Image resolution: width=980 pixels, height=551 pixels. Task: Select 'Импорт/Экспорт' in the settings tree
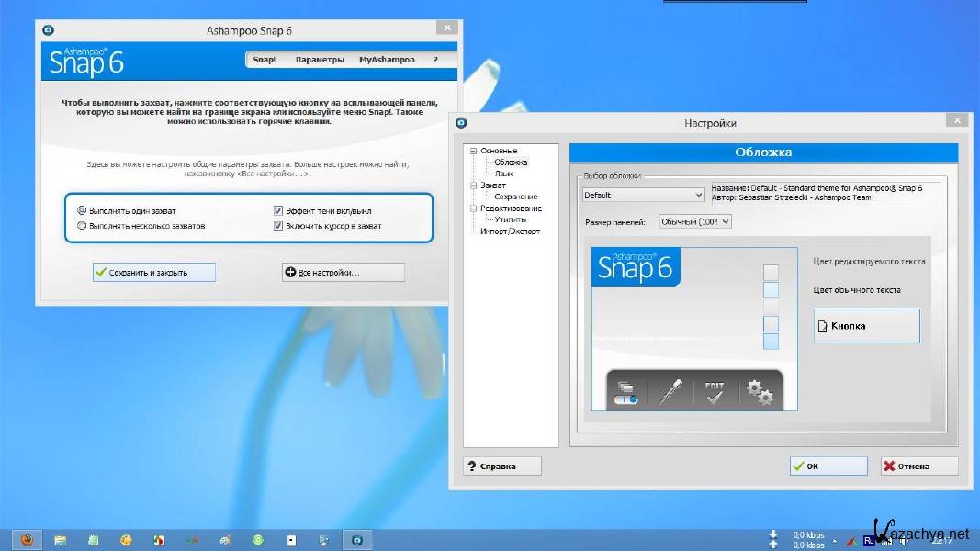pyautogui.click(x=510, y=231)
